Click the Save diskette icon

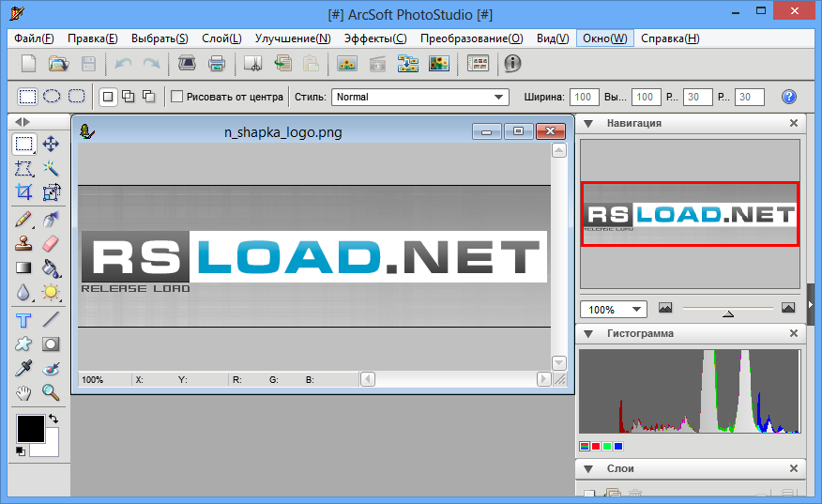(x=88, y=64)
